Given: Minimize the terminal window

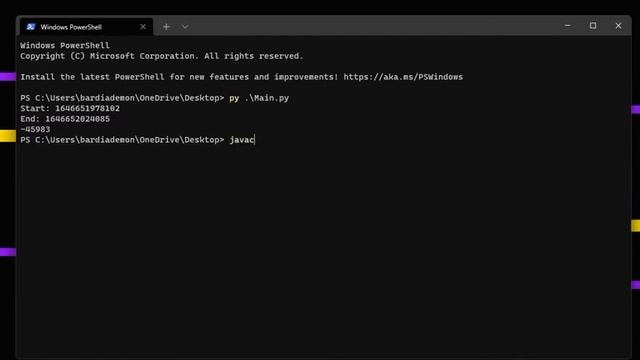Looking at the screenshot, I should point(567,26).
